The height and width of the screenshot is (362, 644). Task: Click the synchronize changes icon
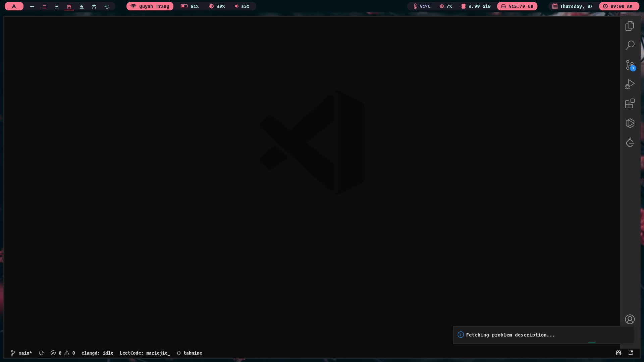[41, 353]
